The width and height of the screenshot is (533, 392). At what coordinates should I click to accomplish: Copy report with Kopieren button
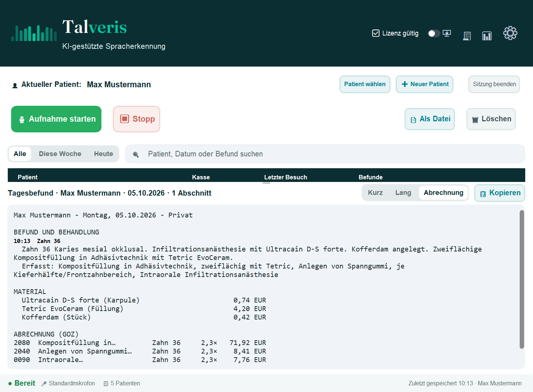(x=500, y=193)
